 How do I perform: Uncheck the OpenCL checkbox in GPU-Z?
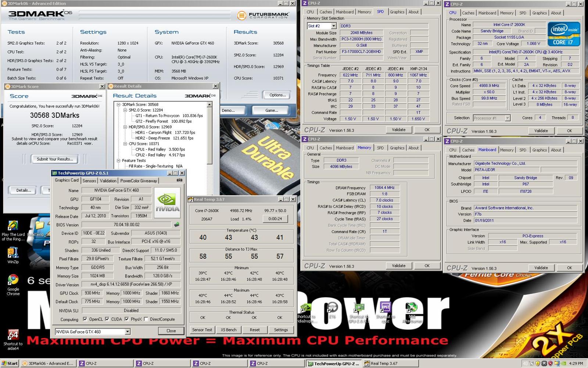click(85, 319)
